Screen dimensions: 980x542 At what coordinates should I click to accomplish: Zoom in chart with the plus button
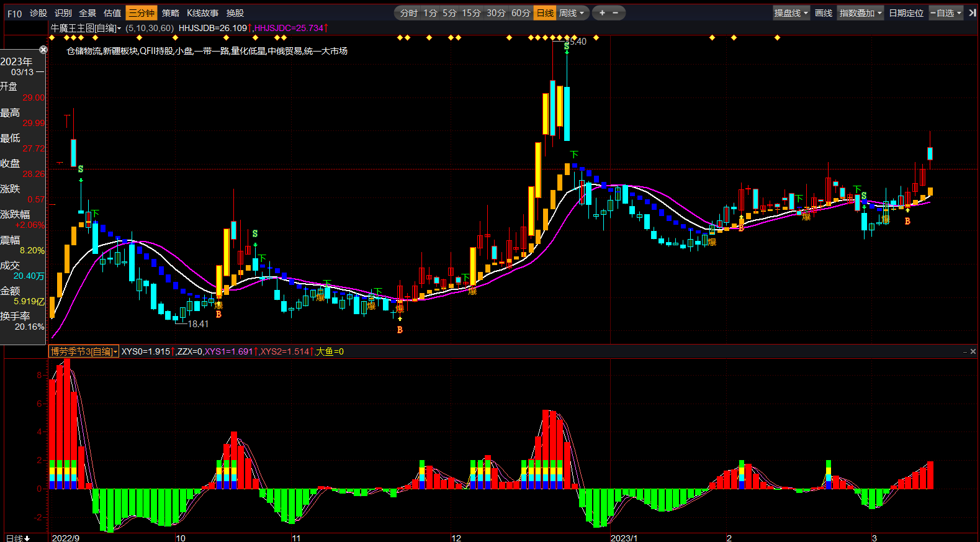point(602,13)
